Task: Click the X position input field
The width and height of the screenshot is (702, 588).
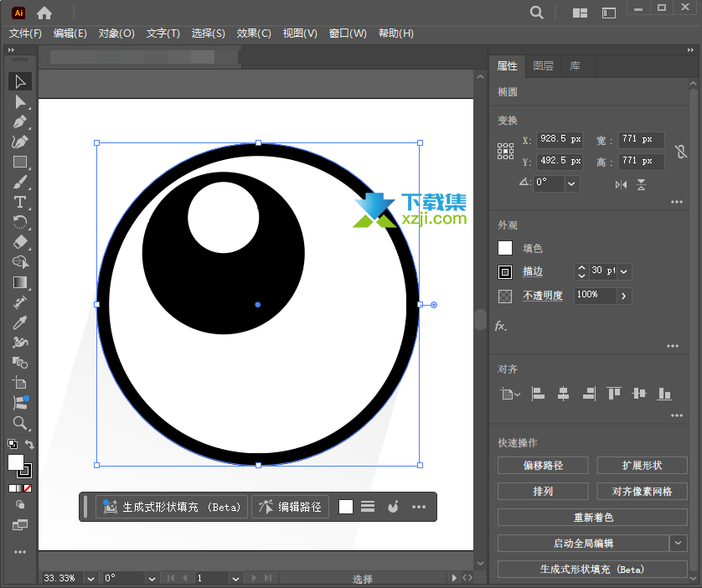Action: coord(560,140)
